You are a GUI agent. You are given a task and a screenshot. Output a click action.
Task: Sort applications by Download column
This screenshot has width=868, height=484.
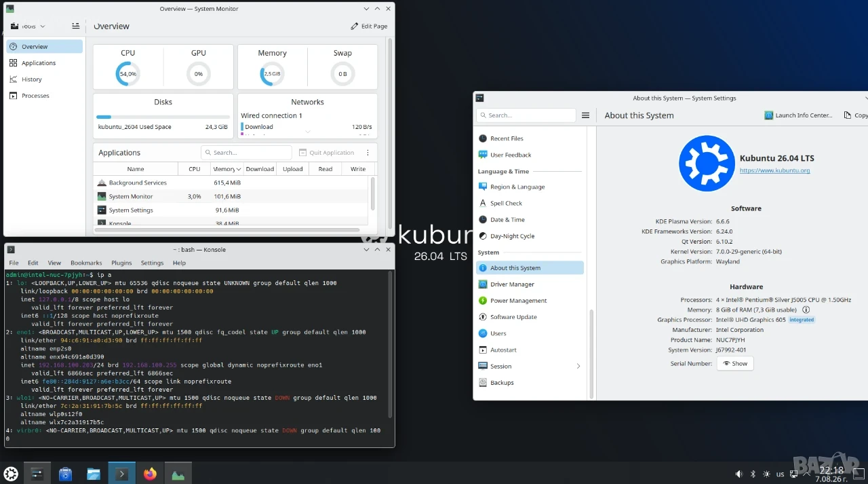pos(260,168)
